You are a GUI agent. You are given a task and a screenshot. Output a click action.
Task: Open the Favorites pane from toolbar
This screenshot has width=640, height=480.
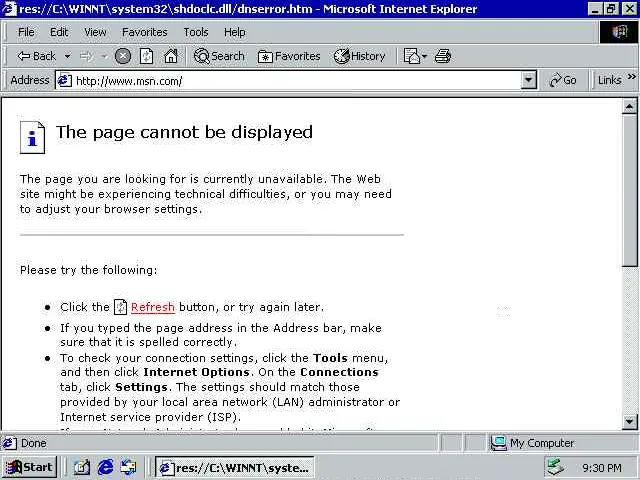point(289,56)
